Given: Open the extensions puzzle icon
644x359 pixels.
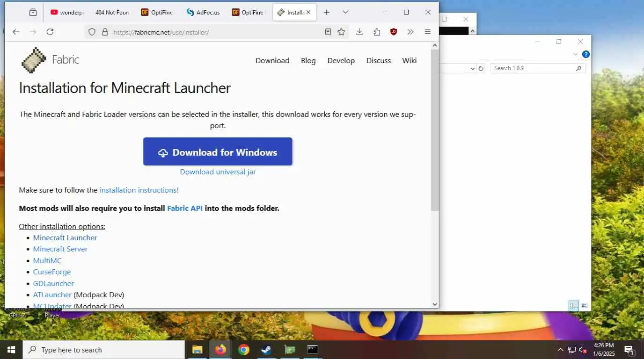Looking at the screenshot, I should pyautogui.click(x=377, y=32).
